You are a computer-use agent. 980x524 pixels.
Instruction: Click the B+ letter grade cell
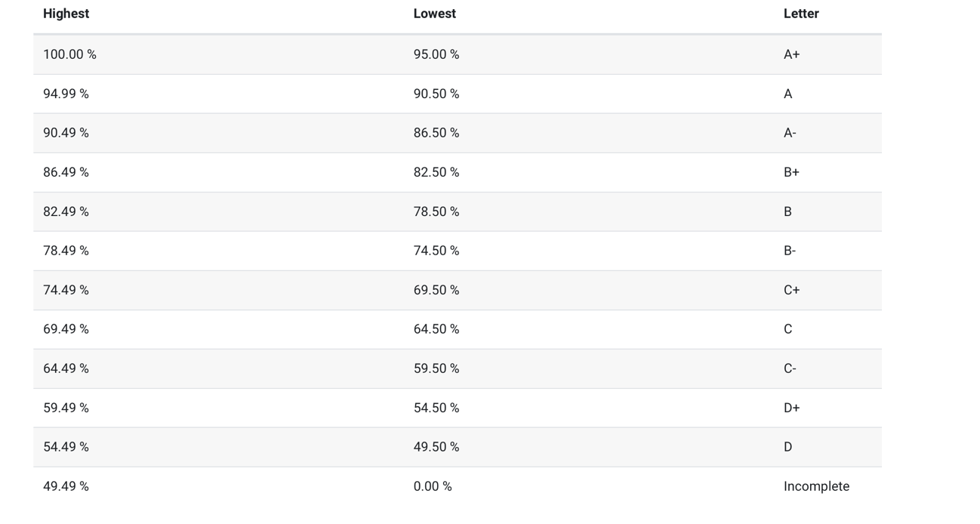[791, 172]
